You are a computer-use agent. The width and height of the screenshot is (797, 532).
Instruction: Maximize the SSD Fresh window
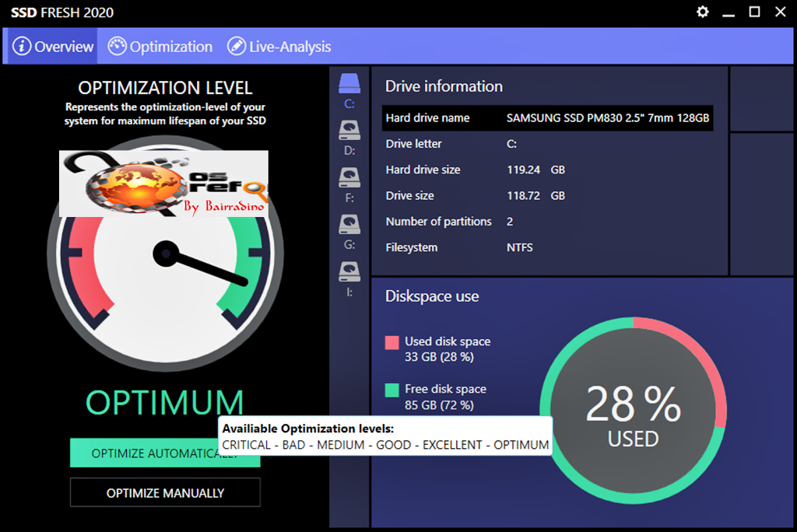click(754, 12)
